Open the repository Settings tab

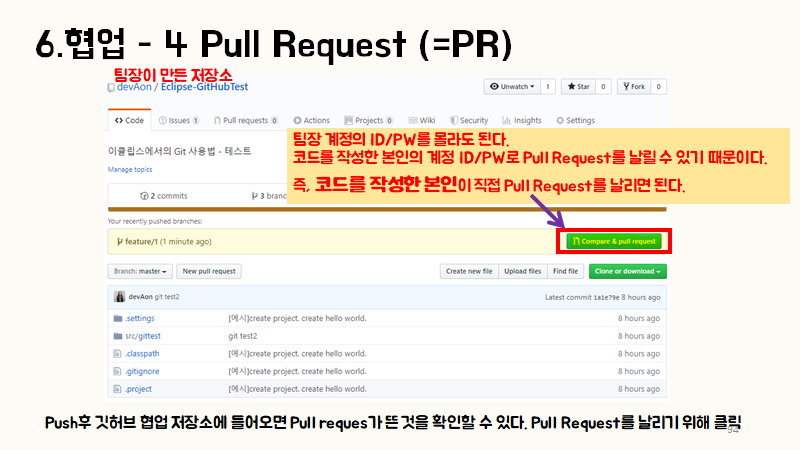point(576,120)
